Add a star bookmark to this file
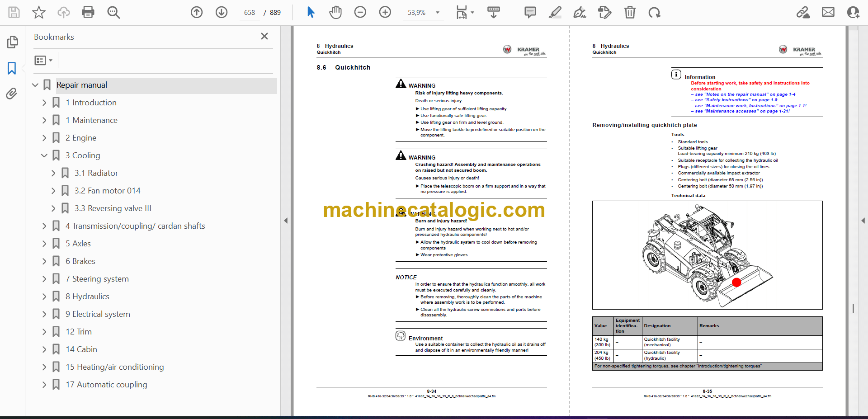The width and height of the screenshot is (868, 419). 39,12
